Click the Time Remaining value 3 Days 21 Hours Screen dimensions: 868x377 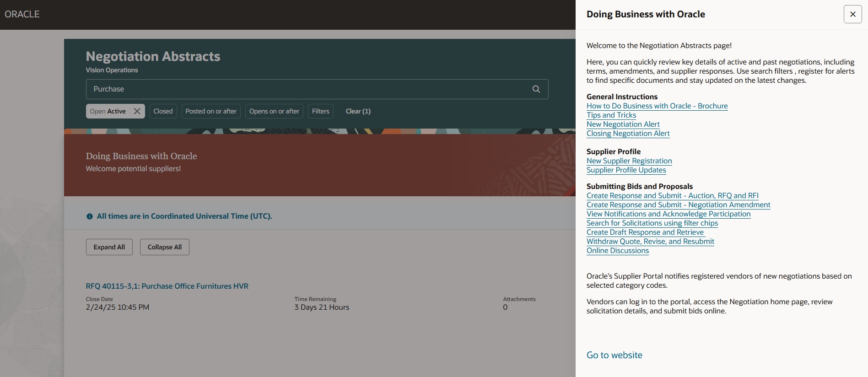point(322,307)
